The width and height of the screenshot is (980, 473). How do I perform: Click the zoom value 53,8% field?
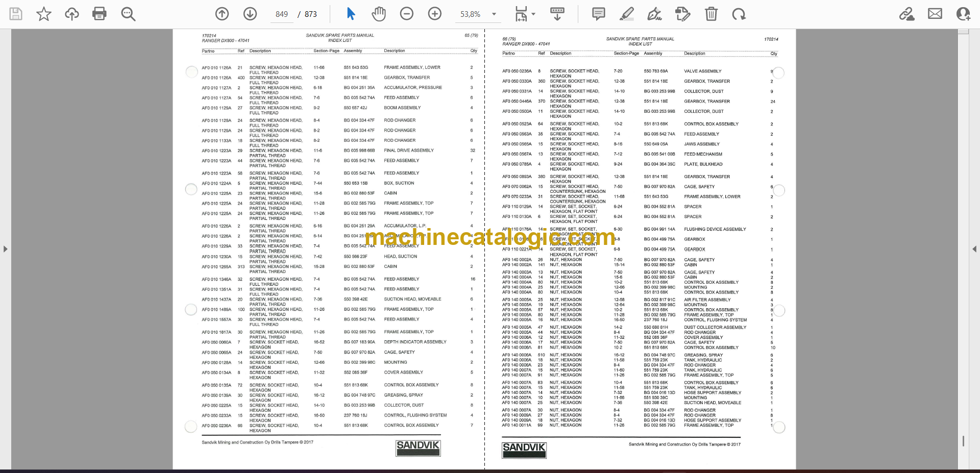470,14
